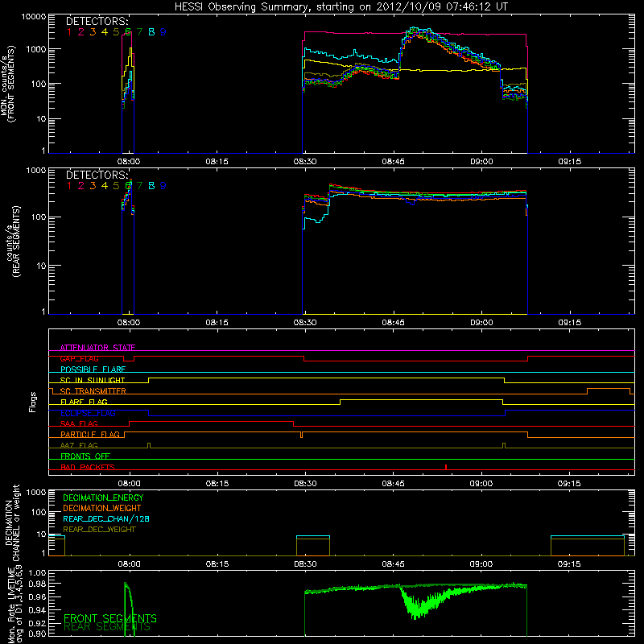The image size is (644, 644).
Task: Select detector 8 in the rear segments legend
Action: pyautogui.click(x=151, y=186)
